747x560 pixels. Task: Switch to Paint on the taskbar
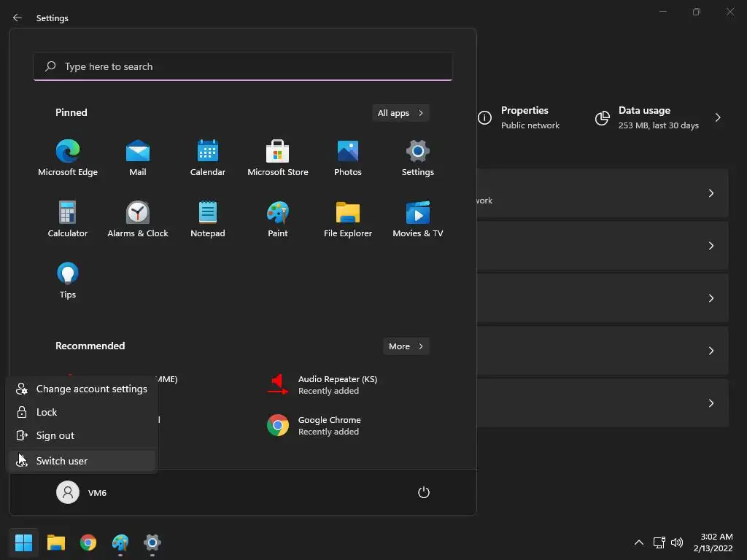(x=120, y=542)
